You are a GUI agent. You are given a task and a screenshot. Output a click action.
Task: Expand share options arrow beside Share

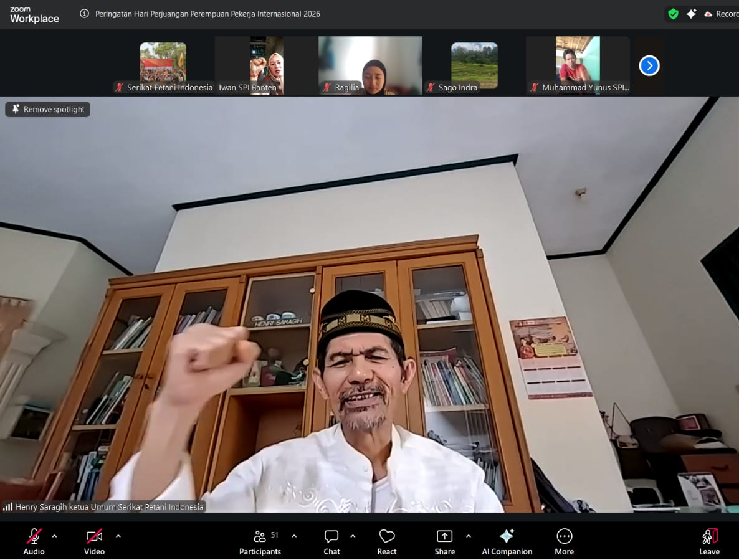[x=469, y=536]
